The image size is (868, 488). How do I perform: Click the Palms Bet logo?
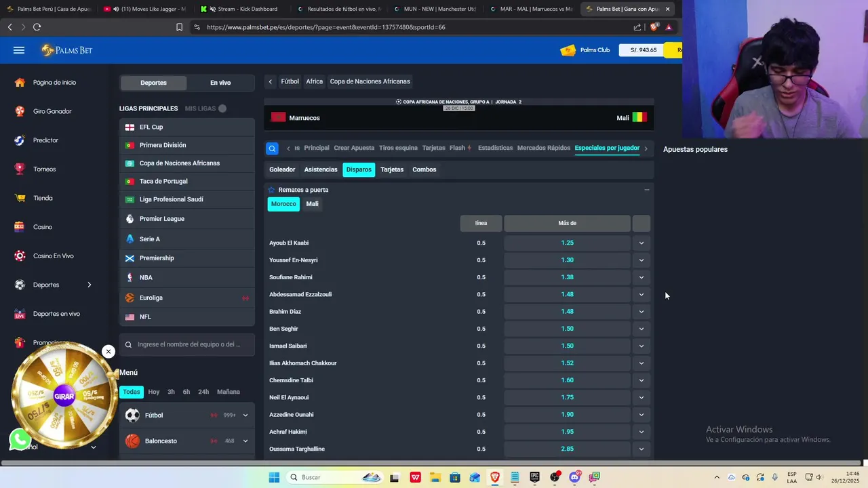pos(66,50)
